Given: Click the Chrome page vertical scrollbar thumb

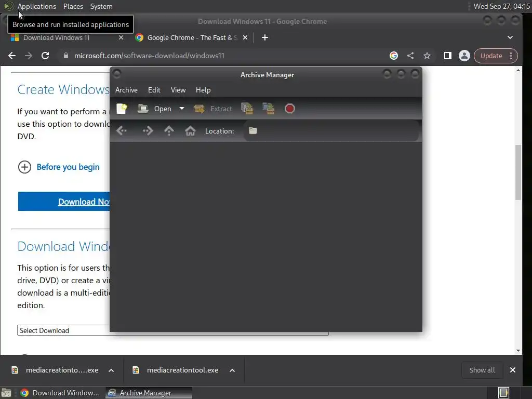Looking at the screenshot, I should pos(518,172).
